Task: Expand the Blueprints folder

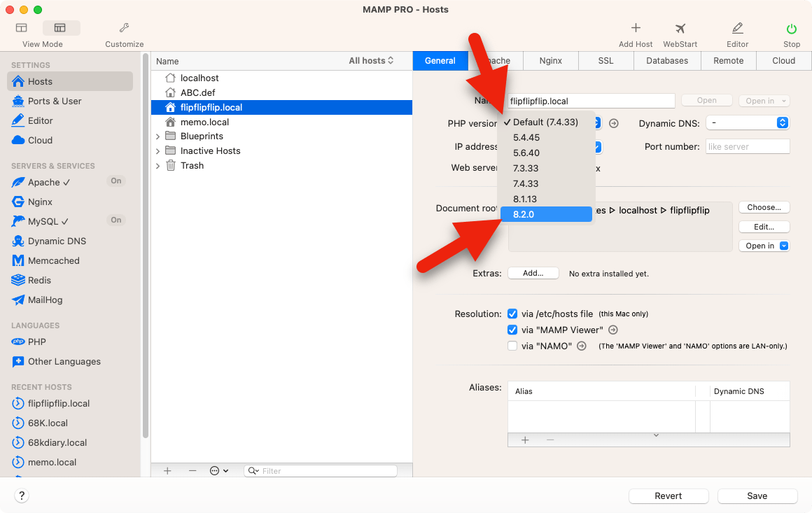Action: point(158,136)
